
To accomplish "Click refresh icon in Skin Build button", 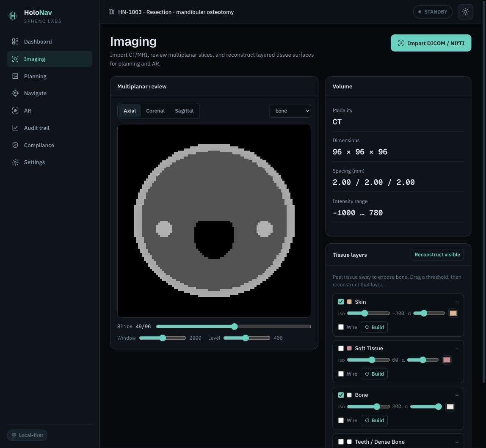I will [x=367, y=327].
